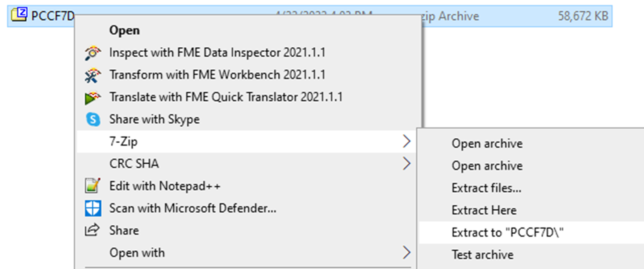
Task: Expand the CRC SHA submenu
Action: click(407, 164)
